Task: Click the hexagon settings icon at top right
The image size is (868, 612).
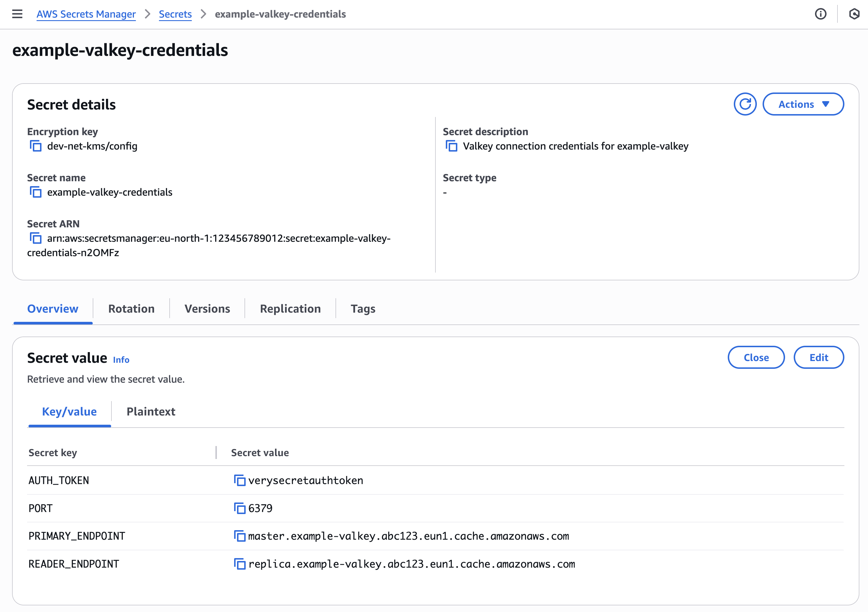Action: coord(854,14)
